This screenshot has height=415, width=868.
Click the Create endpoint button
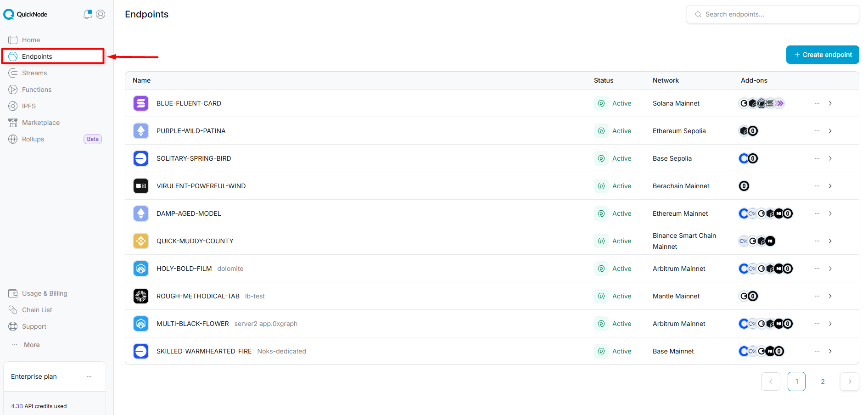822,55
